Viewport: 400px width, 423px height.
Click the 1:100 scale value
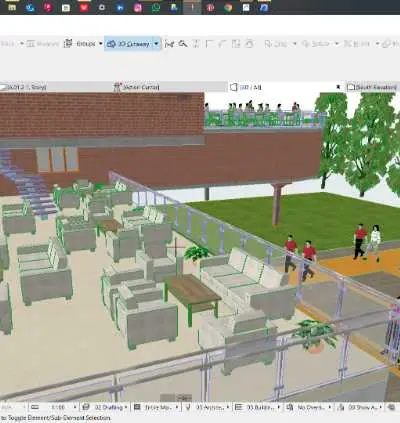[x=58, y=407]
